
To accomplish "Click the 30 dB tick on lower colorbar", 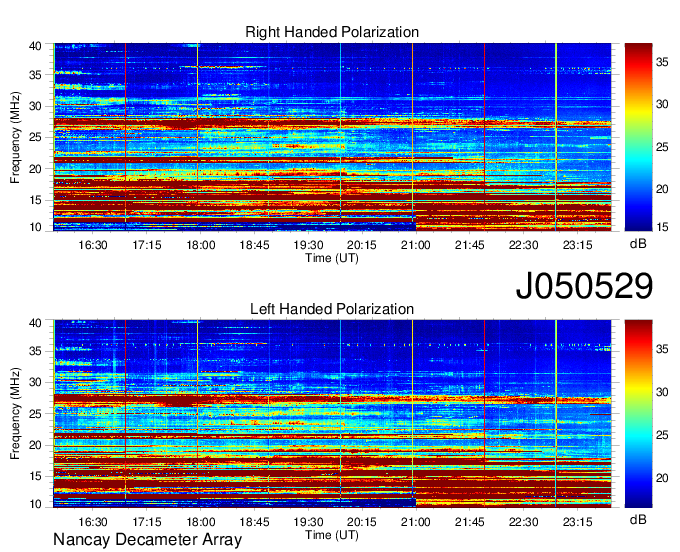I will point(662,392).
